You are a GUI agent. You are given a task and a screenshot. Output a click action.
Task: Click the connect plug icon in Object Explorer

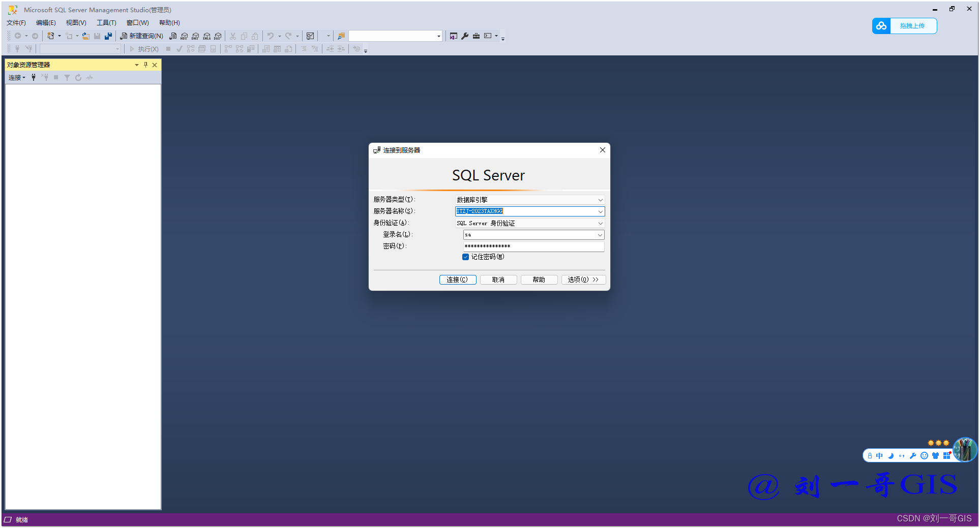pos(34,78)
